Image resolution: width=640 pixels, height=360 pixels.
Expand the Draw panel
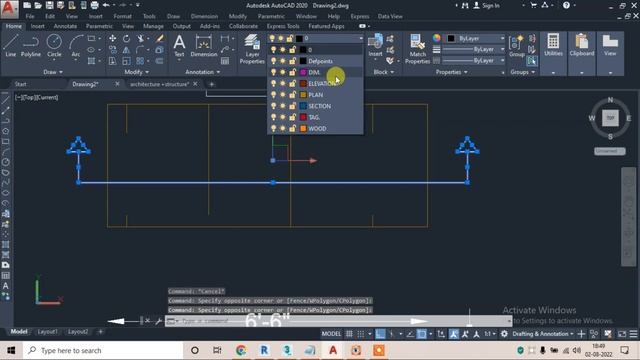coord(53,72)
